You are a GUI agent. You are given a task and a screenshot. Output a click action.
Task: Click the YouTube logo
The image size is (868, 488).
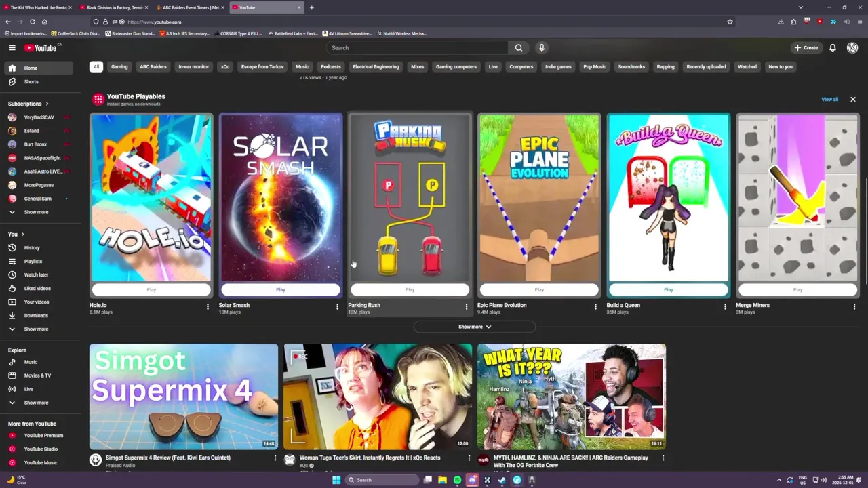(41, 47)
